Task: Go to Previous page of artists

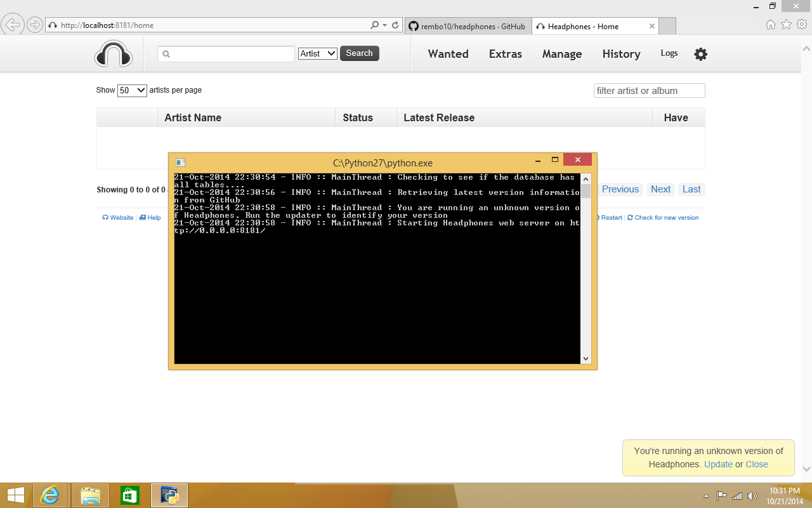Action: (620, 189)
